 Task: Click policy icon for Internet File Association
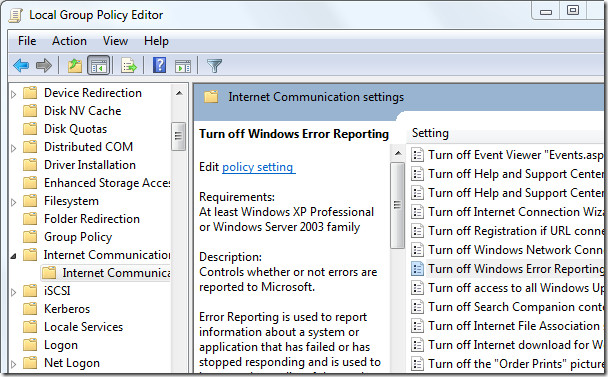coord(417,326)
